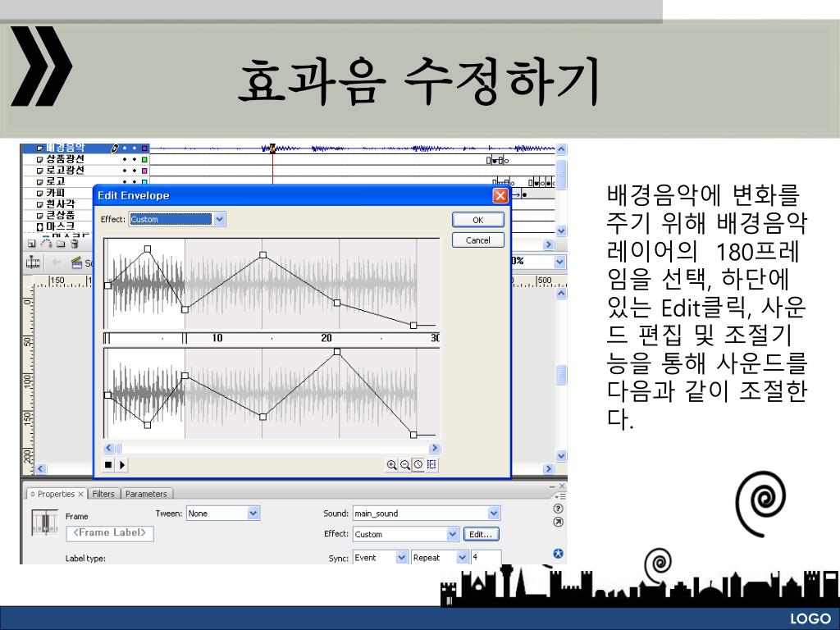Toggle lock dot of 배경음악 layer
This screenshot has width=840, height=630.
(x=134, y=148)
